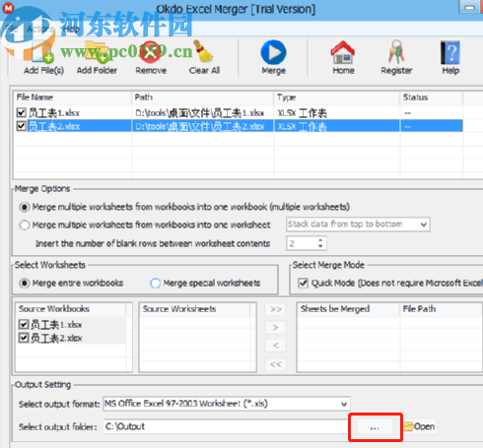
Task: Uncheck 员工表2.xlsx in the file list
Action: (x=22, y=126)
